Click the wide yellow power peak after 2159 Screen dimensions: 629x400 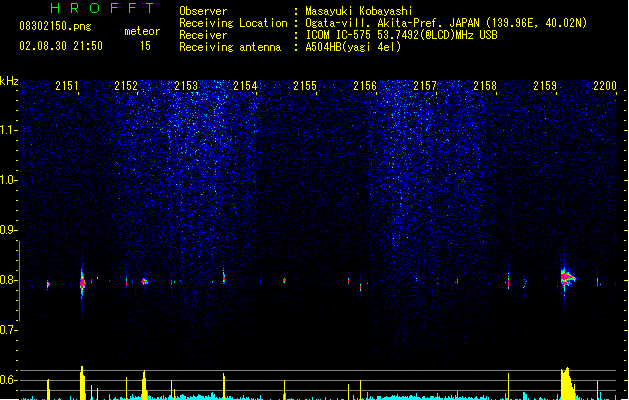coord(568,384)
